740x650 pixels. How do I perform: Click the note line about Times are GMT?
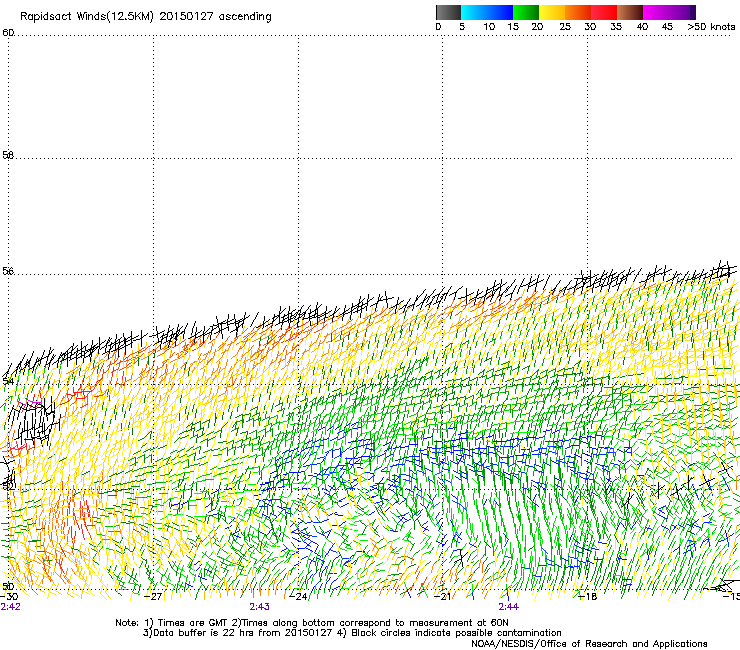tap(311, 623)
